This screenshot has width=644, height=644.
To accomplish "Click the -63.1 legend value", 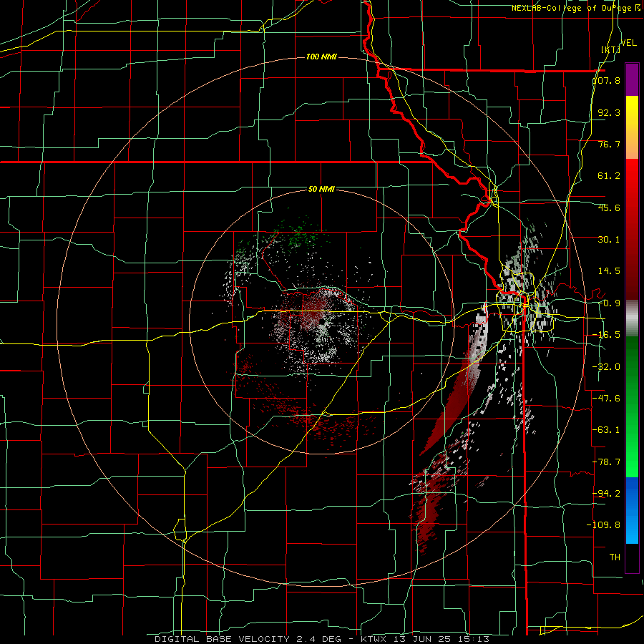I will (x=607, y=430).
